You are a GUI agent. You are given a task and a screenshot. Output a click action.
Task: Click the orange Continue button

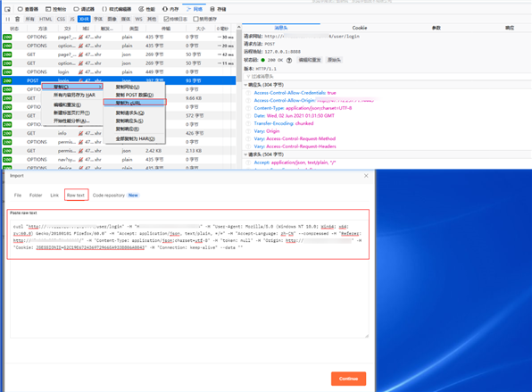click(348, 379)
